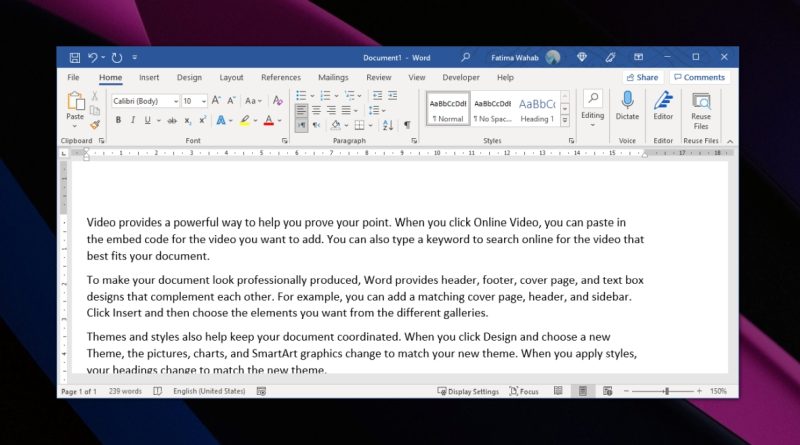Toggle Italic formatting
Viewport: 800px width, 445px height.
tap(133, 120)
